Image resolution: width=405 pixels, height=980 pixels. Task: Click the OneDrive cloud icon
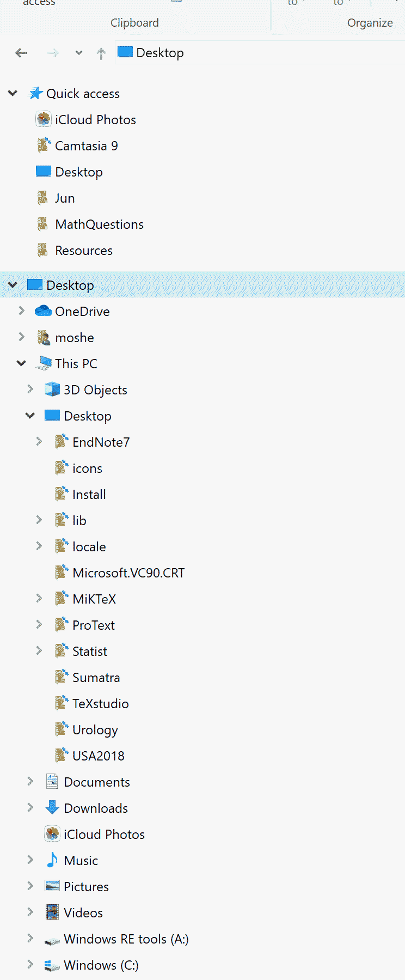tap(44, 311)
